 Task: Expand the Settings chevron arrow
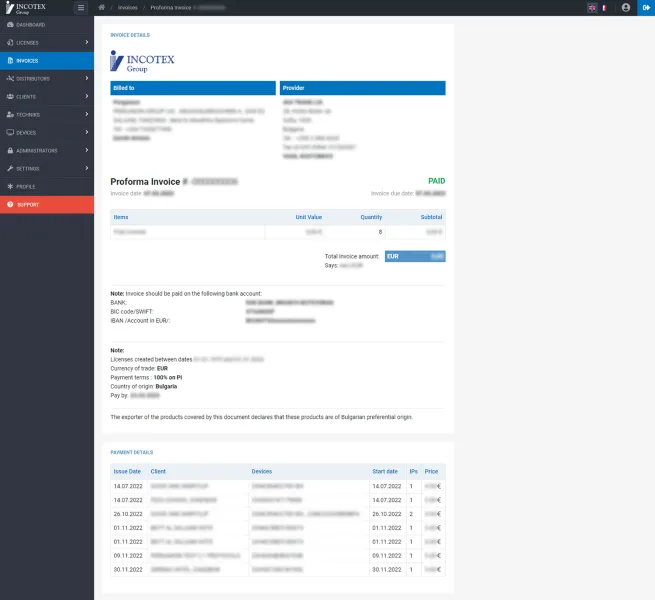pos(86,168)
